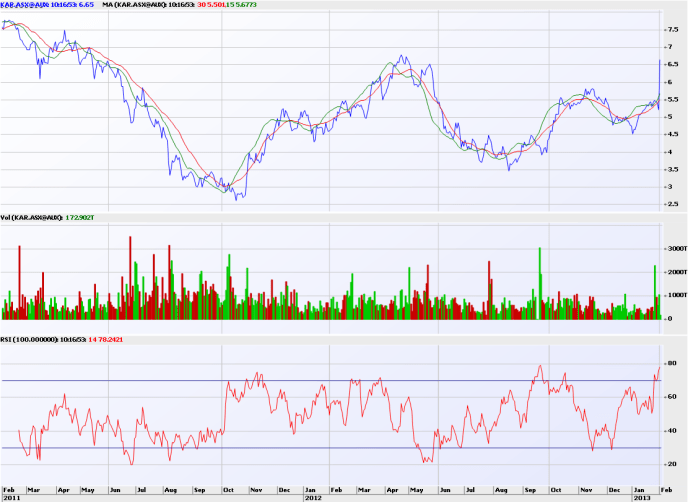Click the 80 level on RSI axis

(672, 363)
